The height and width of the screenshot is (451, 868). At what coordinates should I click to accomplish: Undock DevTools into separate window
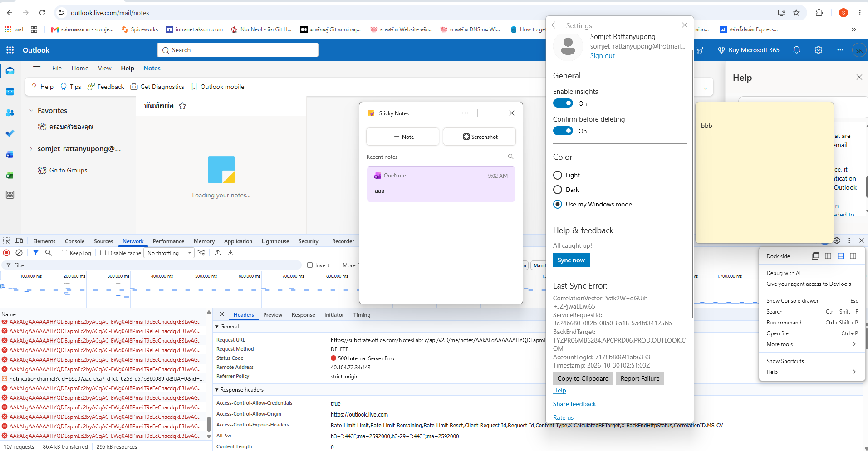point(815,256)
